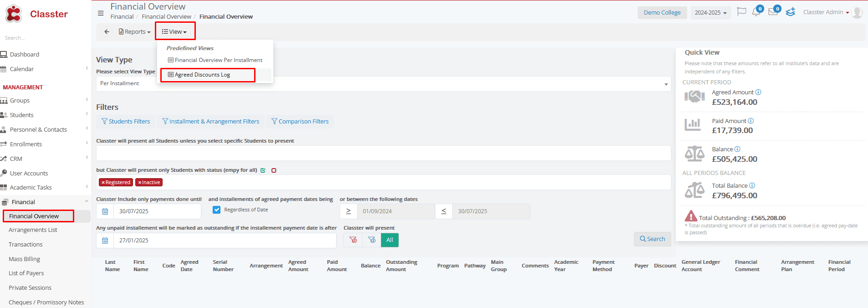This screenshot has height=308, width=868.
Task: Click the Search button
Action: click(x=652, y=239)
